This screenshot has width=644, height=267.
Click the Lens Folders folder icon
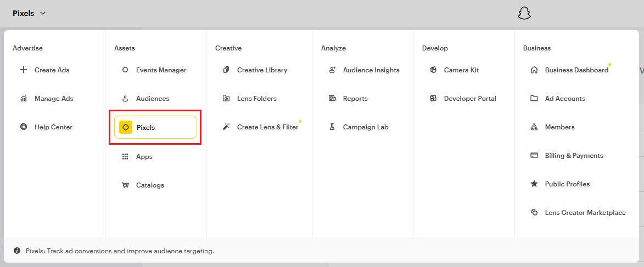[226, 99]
